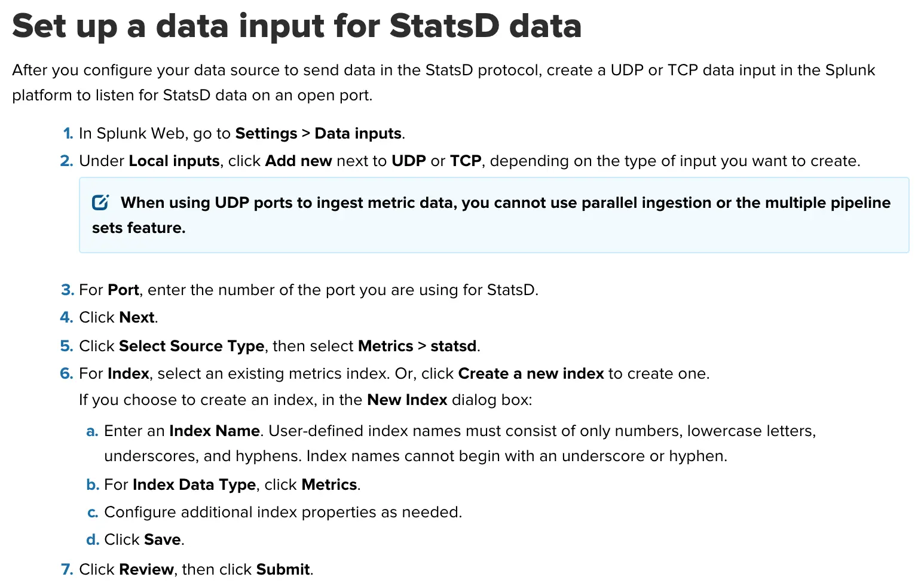Click the bold Create a new index text
Screen dimensions: 924x583
coord(531,373)
